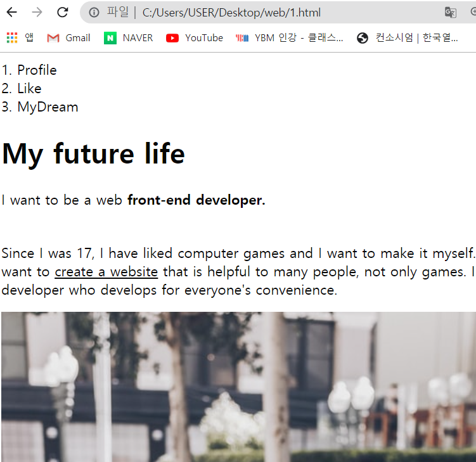Open the YBM 인강 bookmark
Screen dimensions: 476x462
click(x=290, y=38)
